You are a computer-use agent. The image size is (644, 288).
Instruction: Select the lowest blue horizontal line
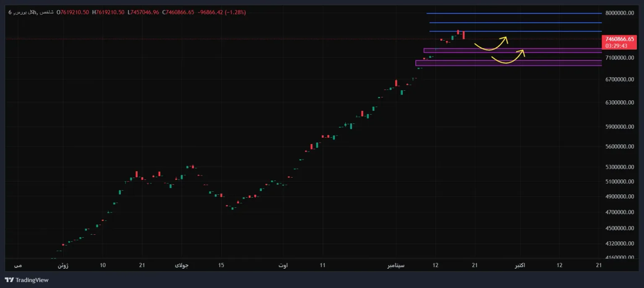point(516,31)
